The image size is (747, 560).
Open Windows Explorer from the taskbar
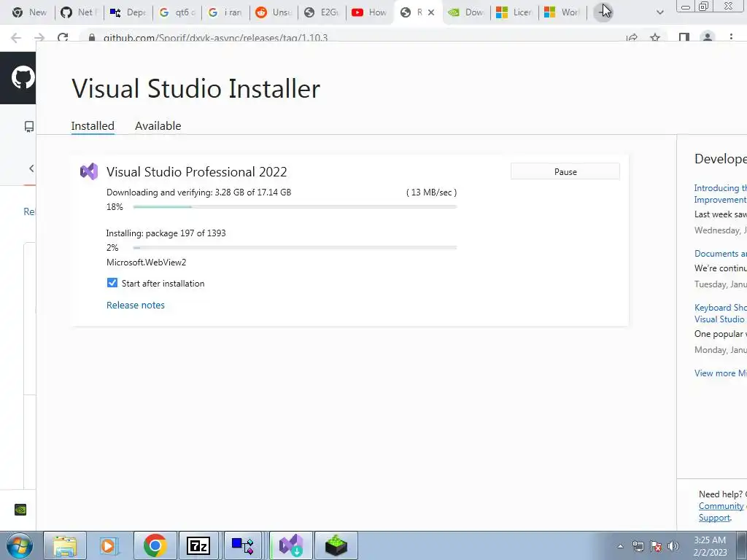(x=65, y=545)
